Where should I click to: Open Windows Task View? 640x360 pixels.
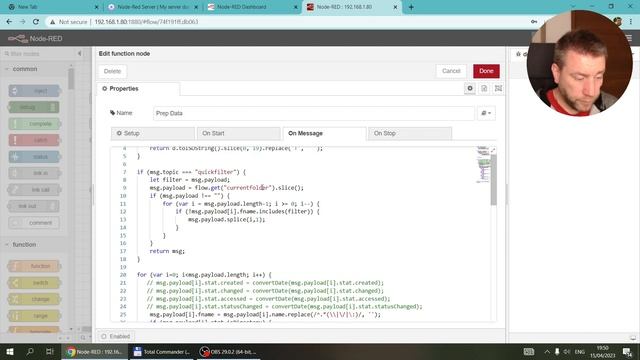pos(49,351)
